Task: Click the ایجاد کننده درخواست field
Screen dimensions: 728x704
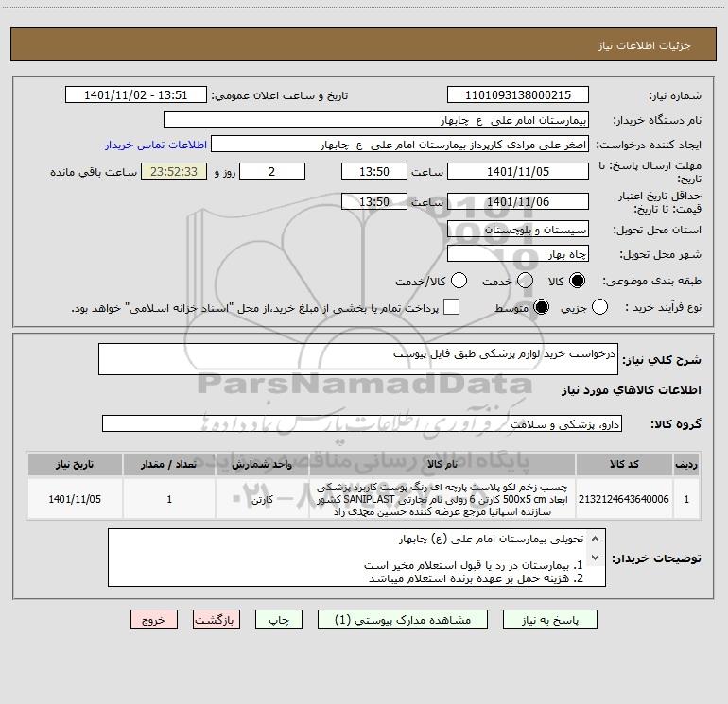Action: (x=400, y=144)
